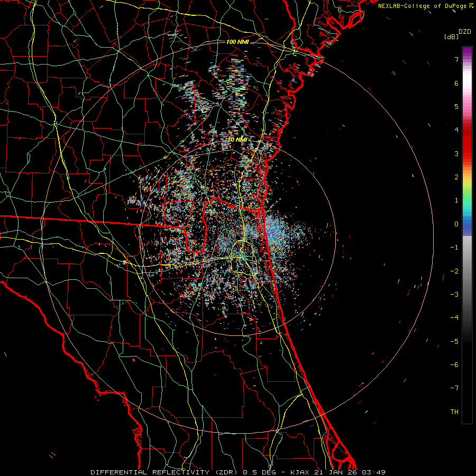Click the -2 dB scale label
Viewport: 476px width, 476px height.
pyautogui.click(x=454, y=271)
